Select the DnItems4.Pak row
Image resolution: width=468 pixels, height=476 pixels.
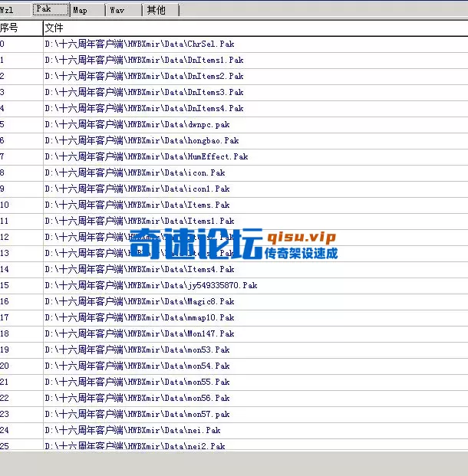[x=234, y=109]
